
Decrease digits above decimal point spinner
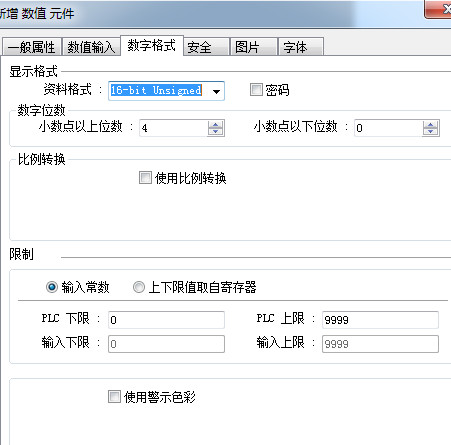point(216,132)
